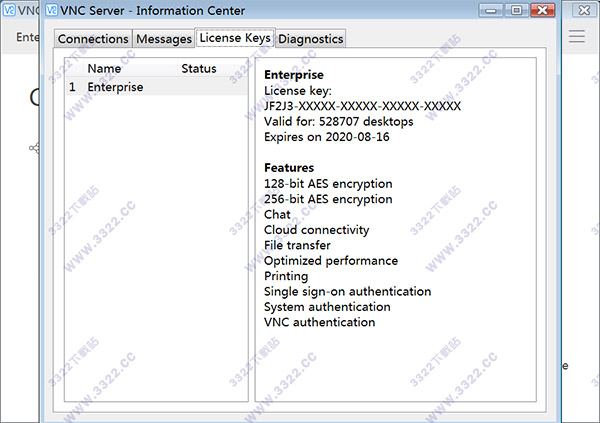Switch to the Connections tab
600x423 pixels.
pos(93,39)
